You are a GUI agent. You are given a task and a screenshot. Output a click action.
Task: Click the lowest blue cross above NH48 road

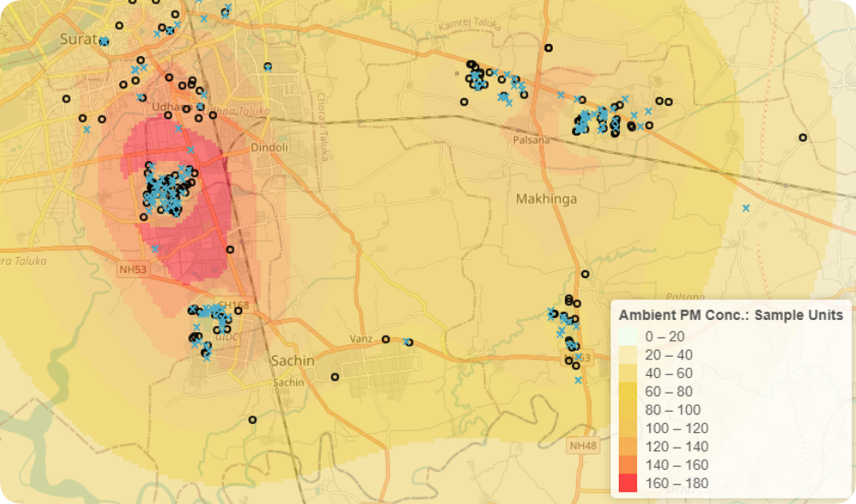[578, 380]
